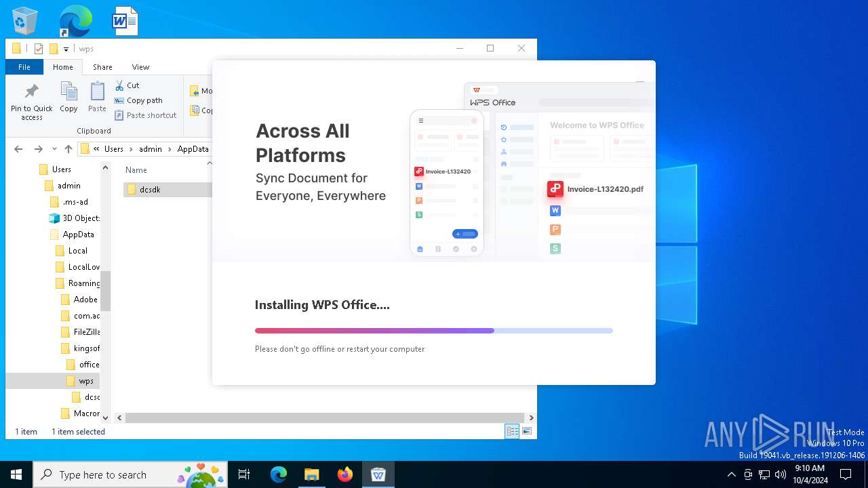Expand the Users breadcrumb arrow

tap(132, 149)
